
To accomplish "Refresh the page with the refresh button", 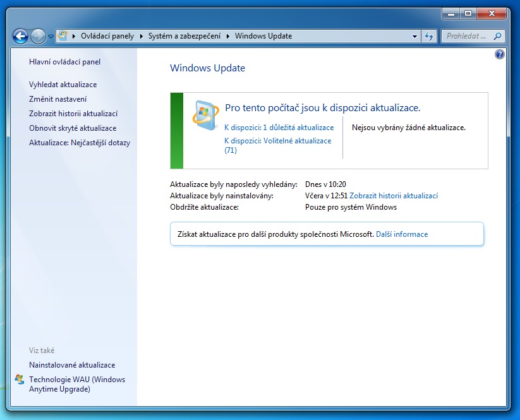I will coord(430,36).
